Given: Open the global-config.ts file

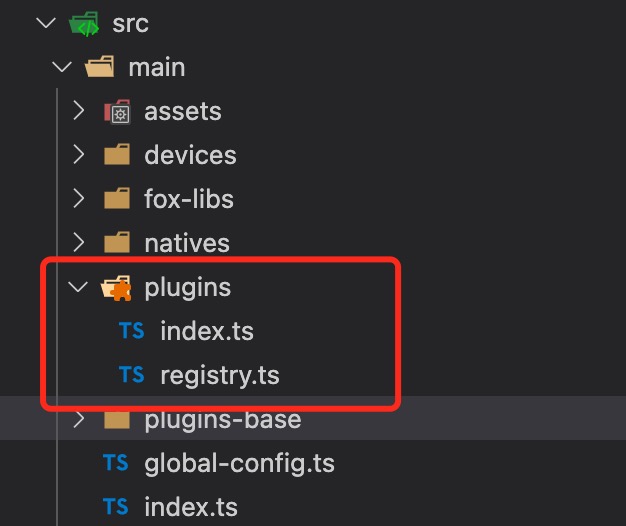Looking at the screenshot, I should 239,463.
